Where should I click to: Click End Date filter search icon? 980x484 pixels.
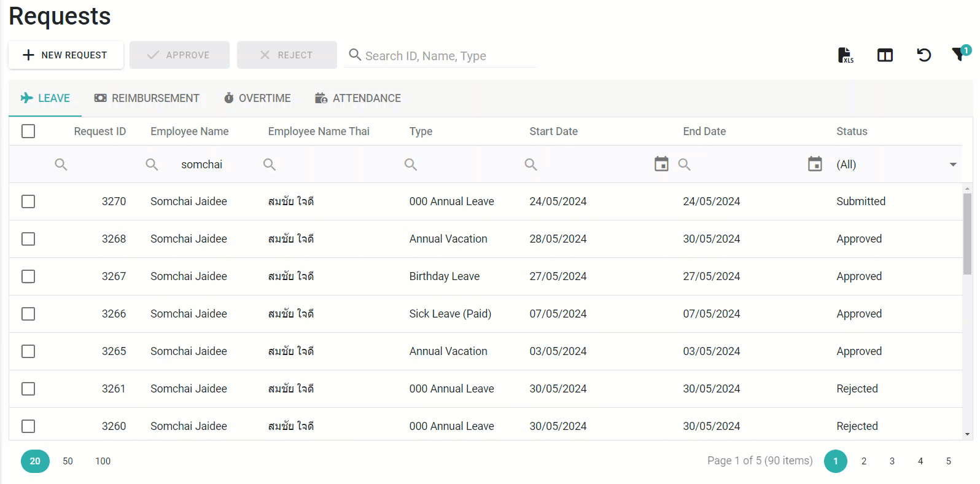coord(685,165)
